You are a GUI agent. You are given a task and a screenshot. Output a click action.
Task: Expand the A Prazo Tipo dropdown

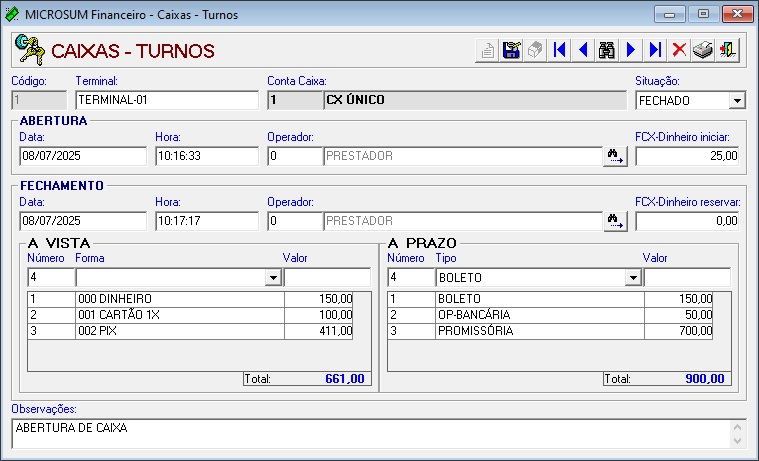(633, 278)
